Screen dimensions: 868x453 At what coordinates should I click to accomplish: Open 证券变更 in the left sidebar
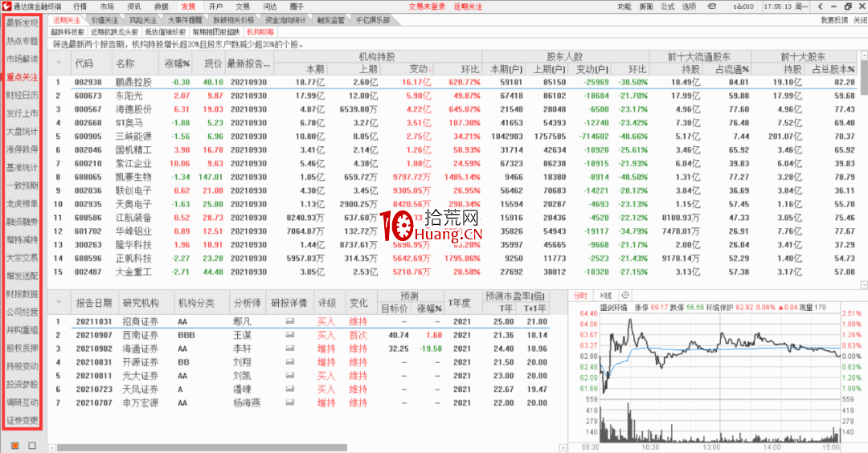tap(23, 420)
